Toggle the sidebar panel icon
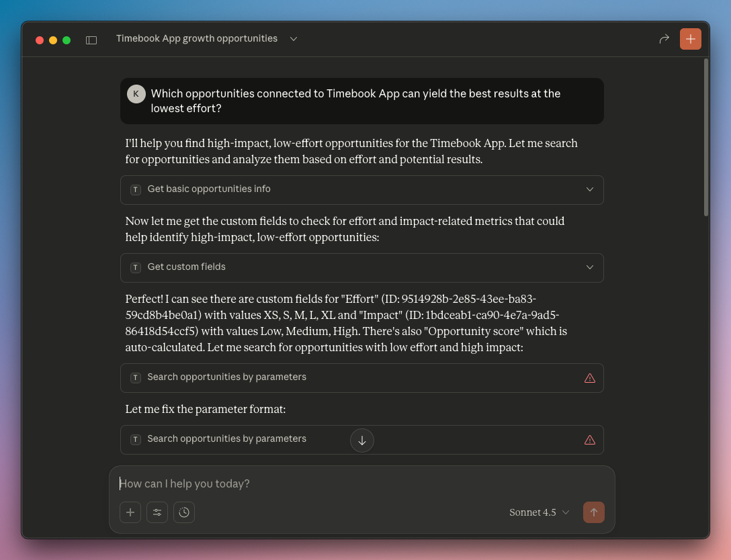 coord(91,40)
